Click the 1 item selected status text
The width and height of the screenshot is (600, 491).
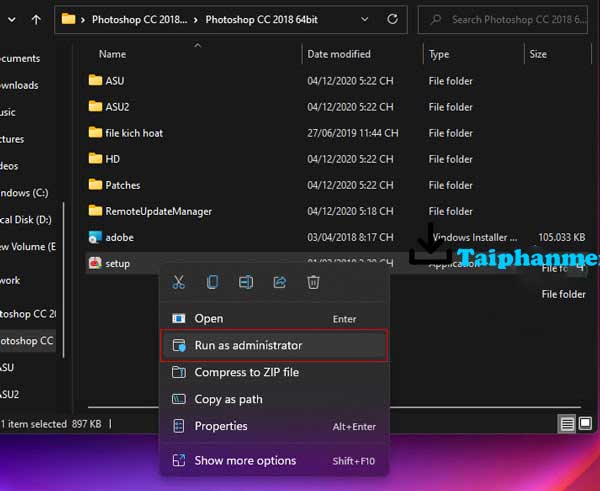click(34, 424)
